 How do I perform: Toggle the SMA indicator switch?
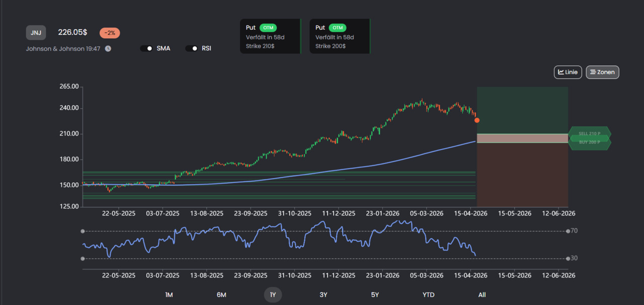(x=146, y=48)
